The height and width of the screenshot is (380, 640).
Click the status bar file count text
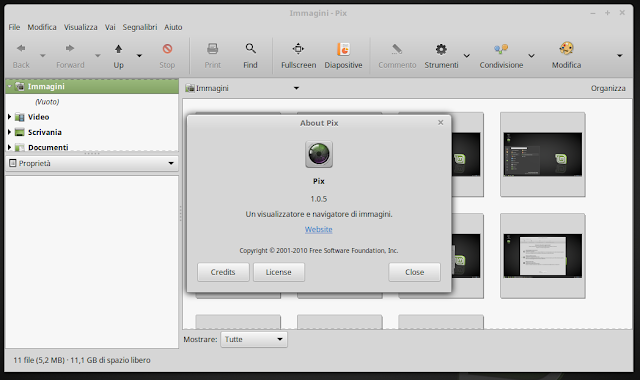coord(82,360)
